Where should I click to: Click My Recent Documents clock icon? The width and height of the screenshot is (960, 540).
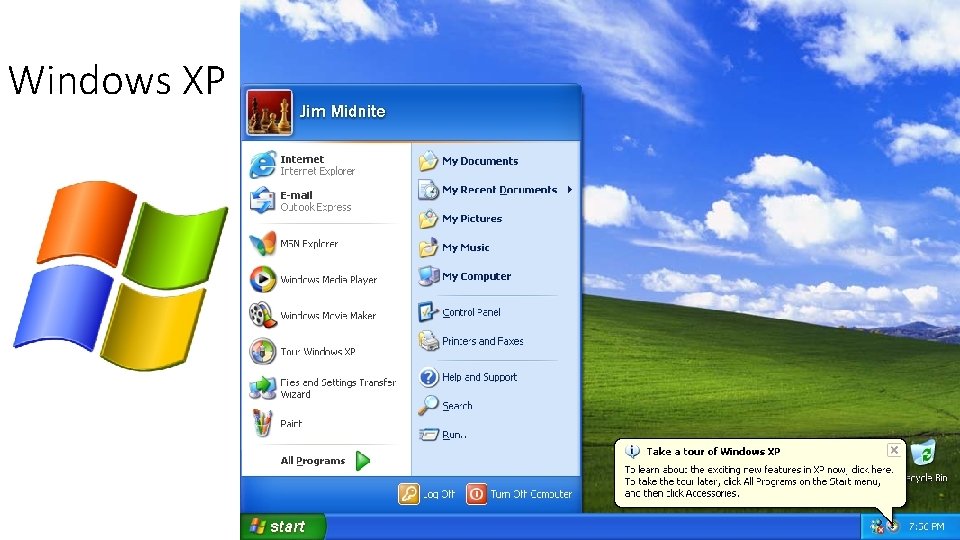(429, 190)
